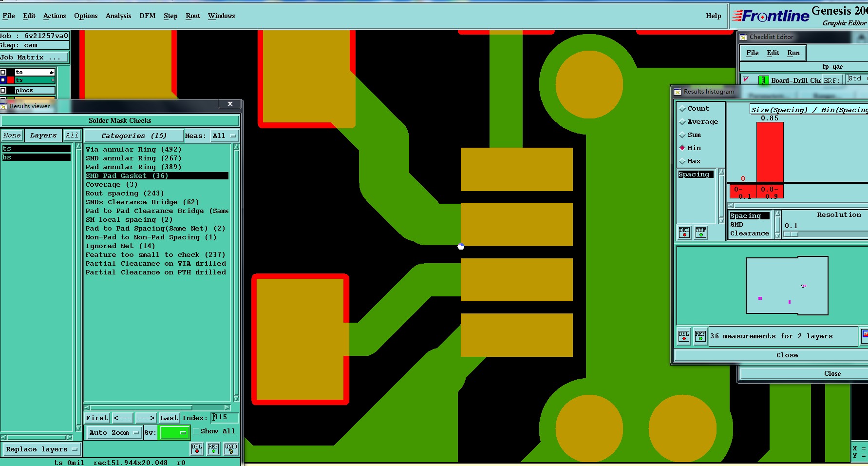The height and width of the screenshot is (466, 868).
Task: Open the DFM menu
Action: click(x=148, y=16)
